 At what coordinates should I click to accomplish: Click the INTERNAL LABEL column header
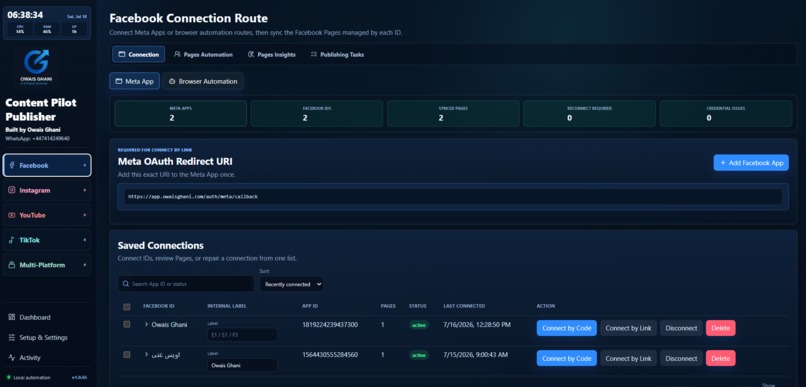(227, 306)
